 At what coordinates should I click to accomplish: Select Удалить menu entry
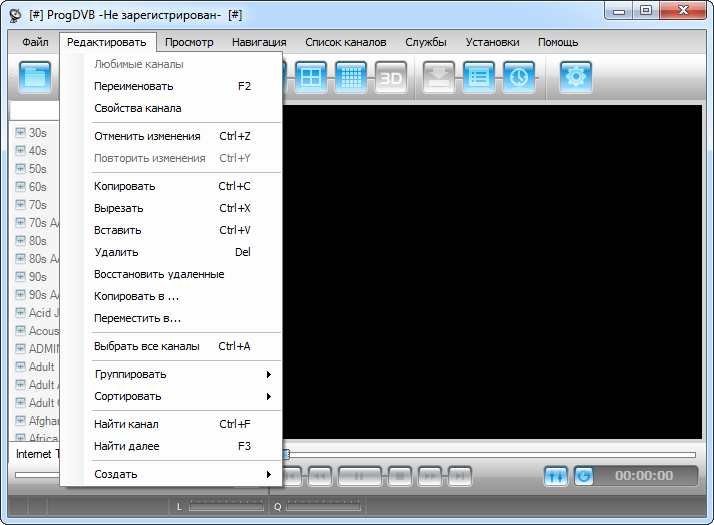pos(182,252)
